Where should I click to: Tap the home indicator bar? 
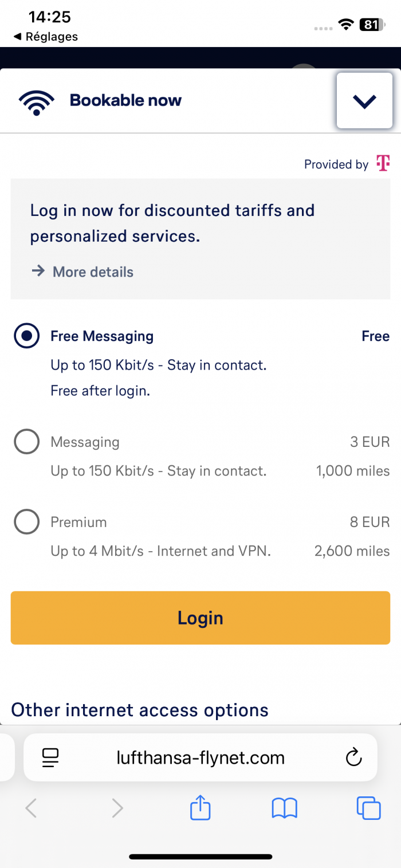click(200, 857)
